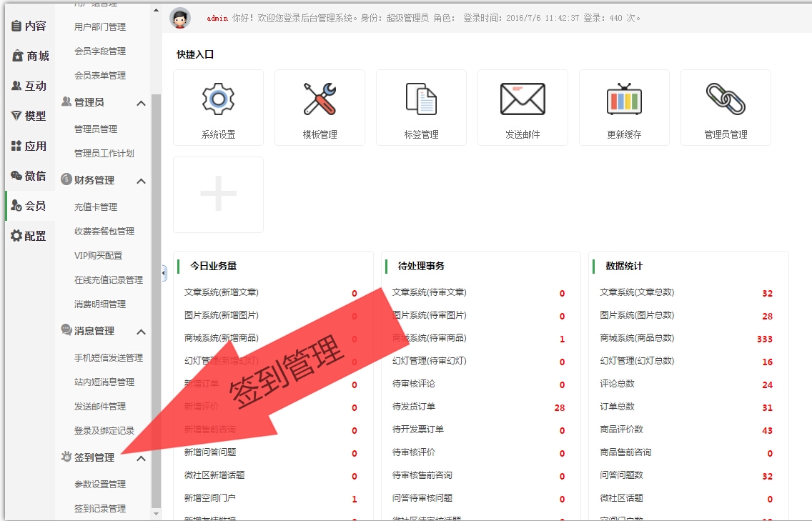812x521 pixels.
Task: Open the 管理员管理 chain-link shortcut
Action: coord(726,108)
